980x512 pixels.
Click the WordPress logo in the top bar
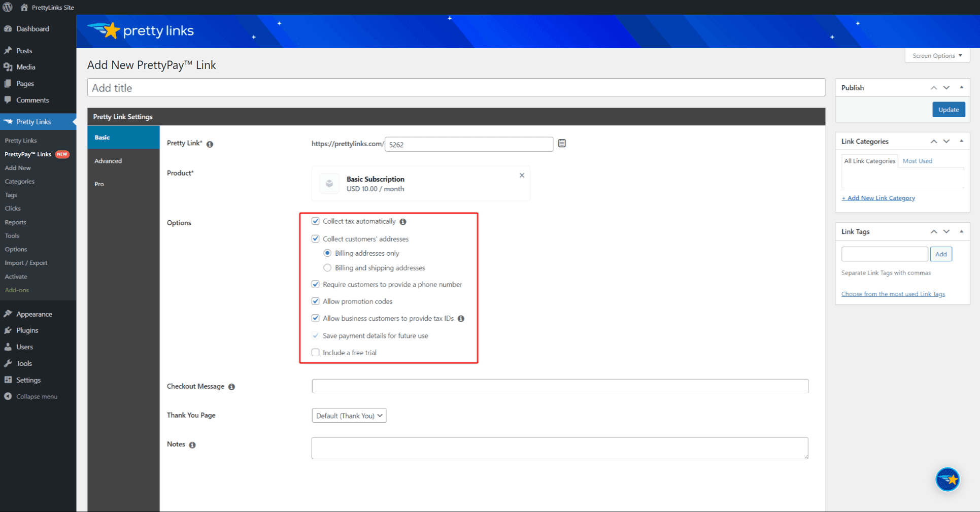pos(8,7)
